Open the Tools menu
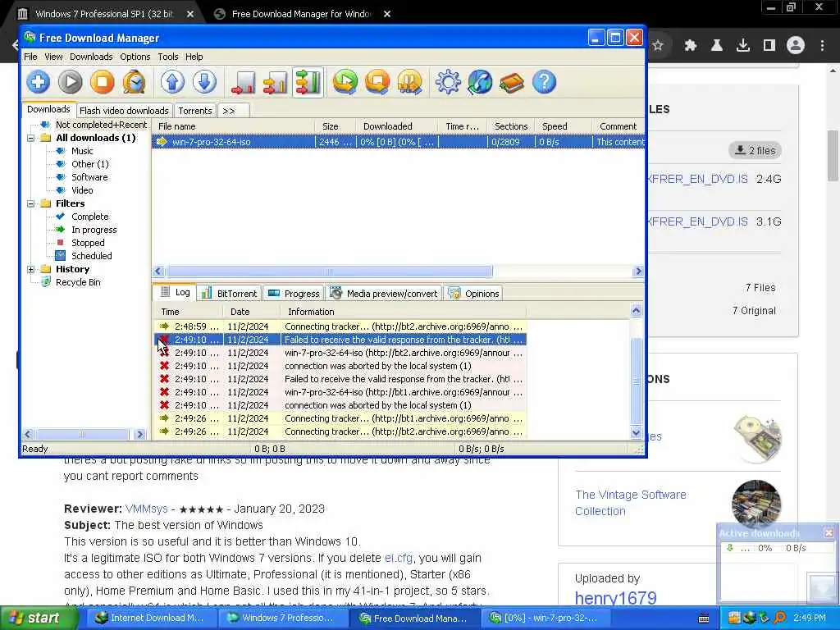Viewport: 840px width, 630px height. [x=167, y=57]
